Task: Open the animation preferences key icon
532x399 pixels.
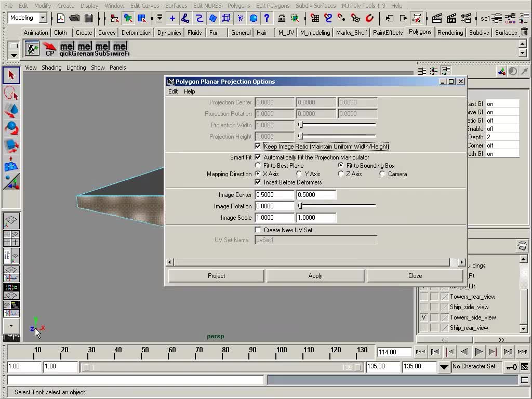Action: [511, 367]
